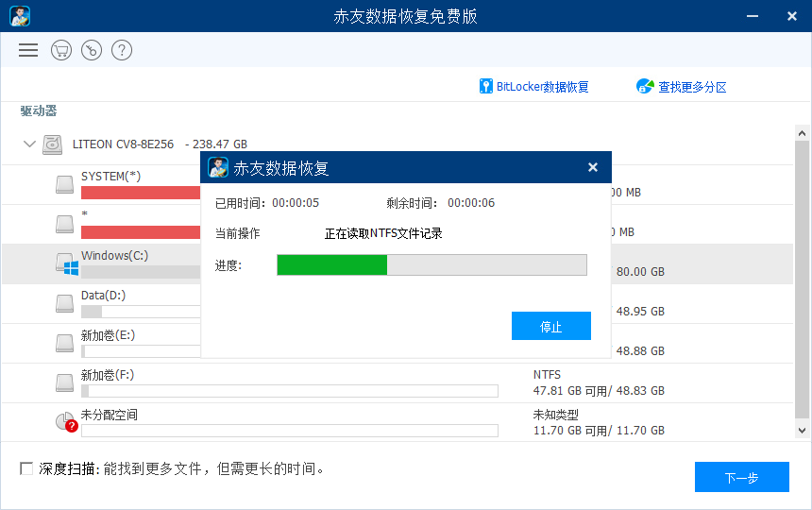The image size is (812, 510).
Task: Select the Windows(C:) drive icon
Action: (x=65, y=263)
